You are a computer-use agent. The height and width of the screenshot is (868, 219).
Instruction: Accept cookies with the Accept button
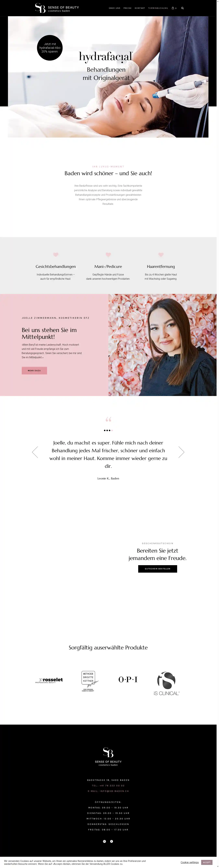pyautogui.click(x=207, y=862)
